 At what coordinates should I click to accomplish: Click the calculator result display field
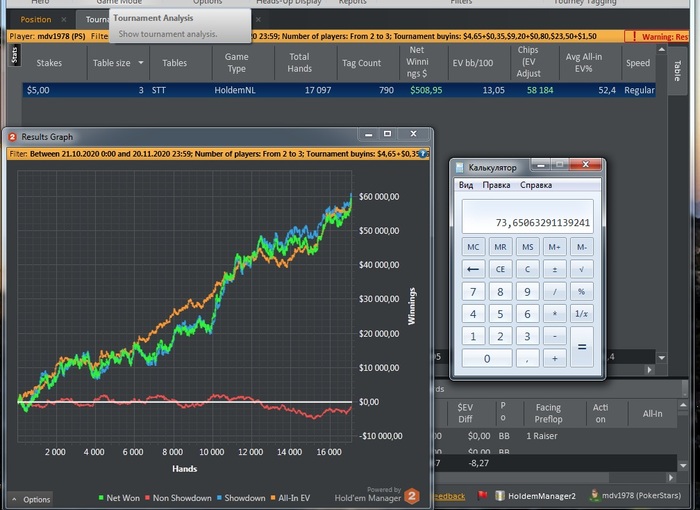point(527,217)
